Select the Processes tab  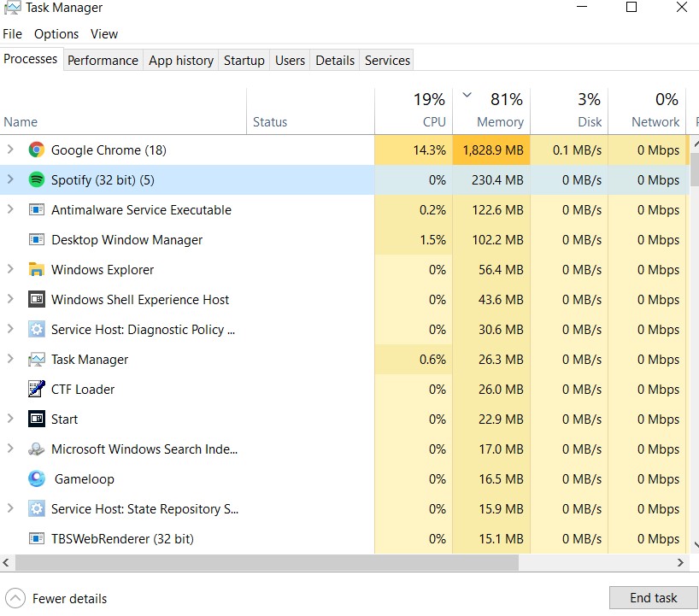click(x=30, y=59)
